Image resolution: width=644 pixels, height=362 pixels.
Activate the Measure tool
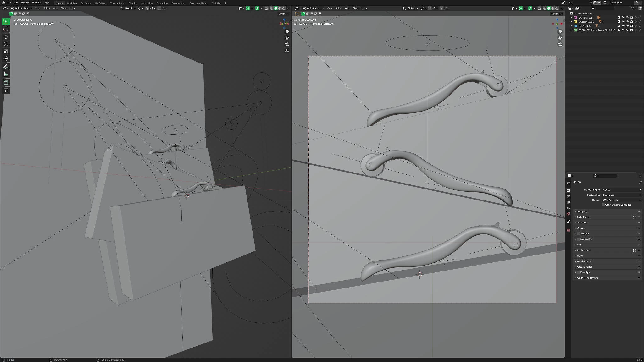(x=6, y=74)
